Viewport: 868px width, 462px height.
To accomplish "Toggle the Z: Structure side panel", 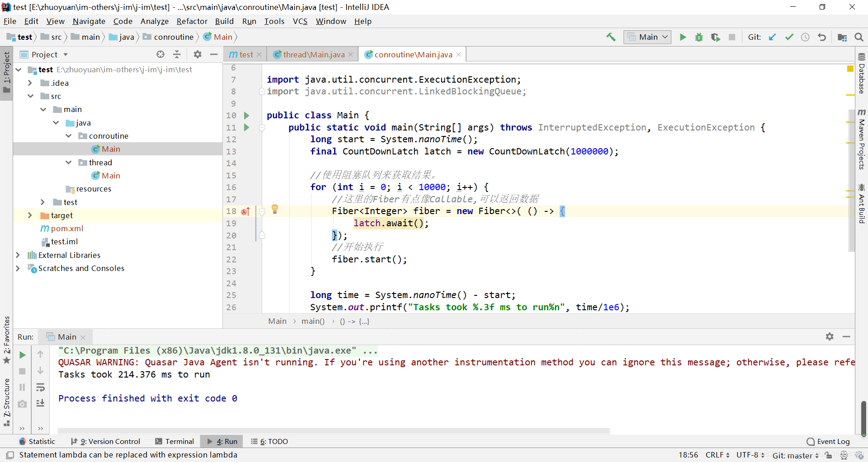I will point(6,402).
